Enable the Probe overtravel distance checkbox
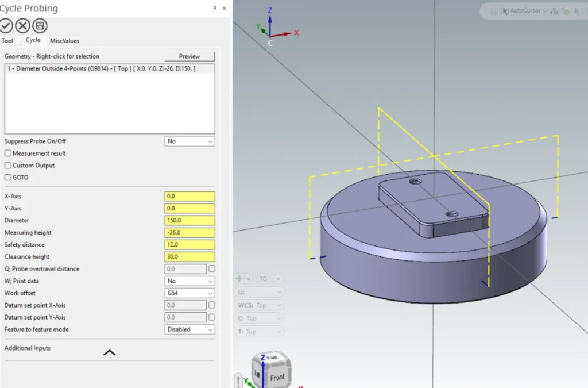The width and height of the screenshot is (588, 388). (x=211, y=268)
